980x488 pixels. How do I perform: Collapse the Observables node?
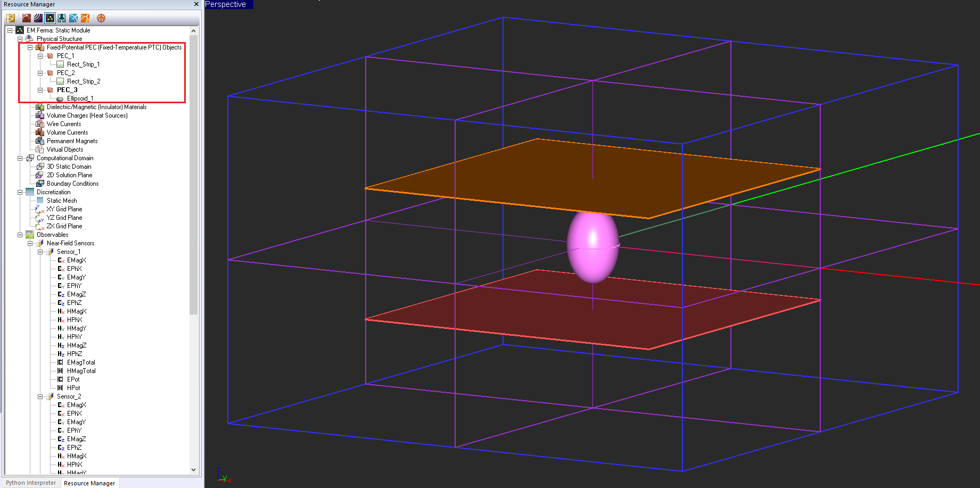20,235
